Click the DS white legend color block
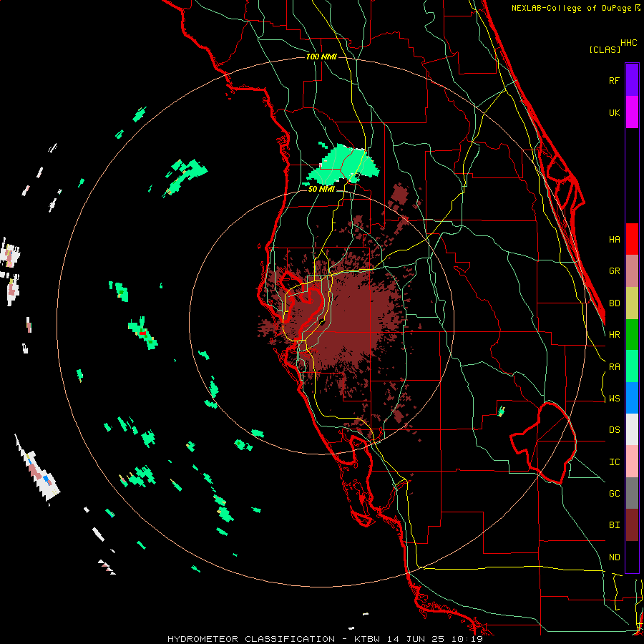This screenshot has width=644, height=644. point(632,429)
